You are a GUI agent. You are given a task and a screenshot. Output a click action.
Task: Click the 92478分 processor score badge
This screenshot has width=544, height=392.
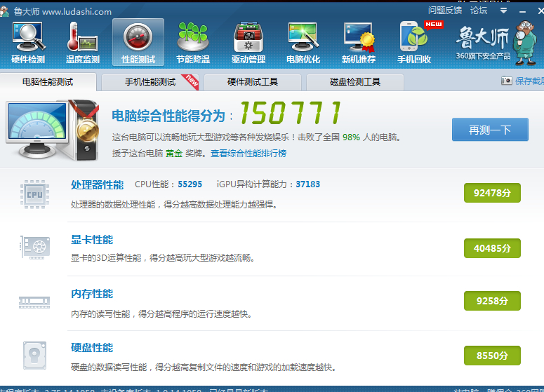[492, 193]
